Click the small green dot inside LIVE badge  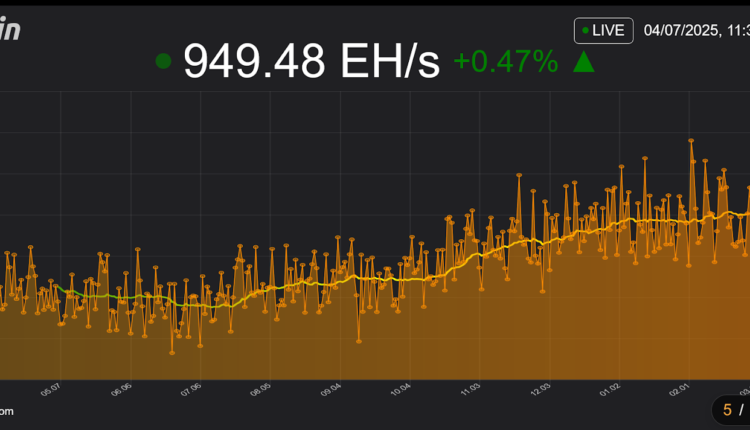click(x=586, y=31)
